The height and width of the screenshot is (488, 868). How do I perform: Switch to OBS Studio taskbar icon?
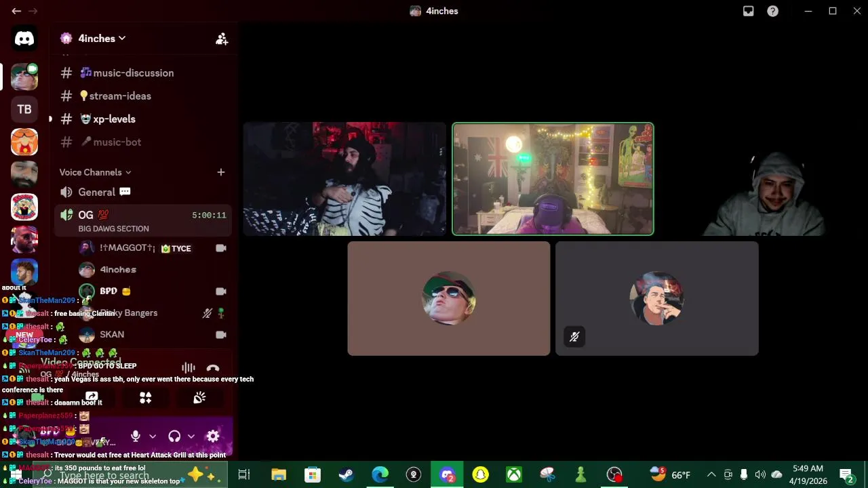coord(614,474)
